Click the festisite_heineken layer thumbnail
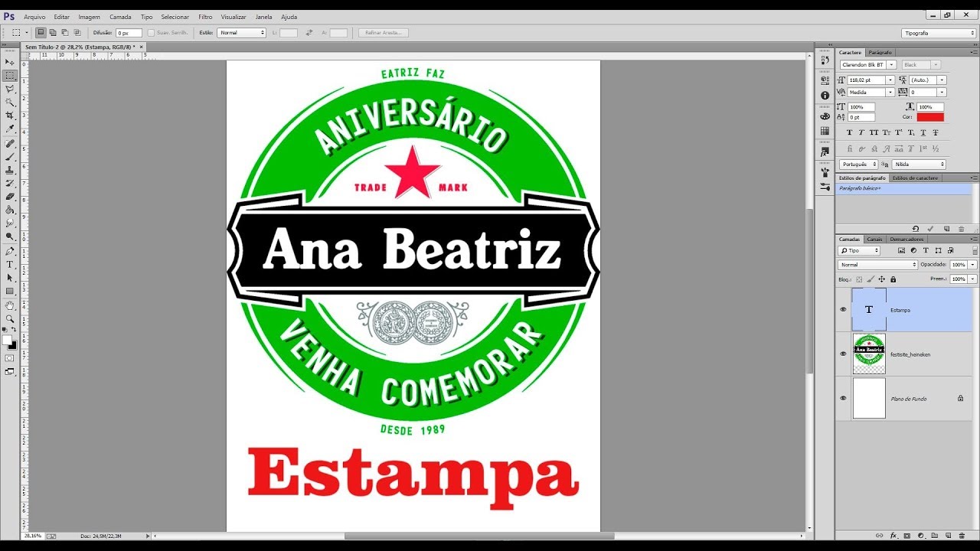Screen dimensions: 980x551 869,354
